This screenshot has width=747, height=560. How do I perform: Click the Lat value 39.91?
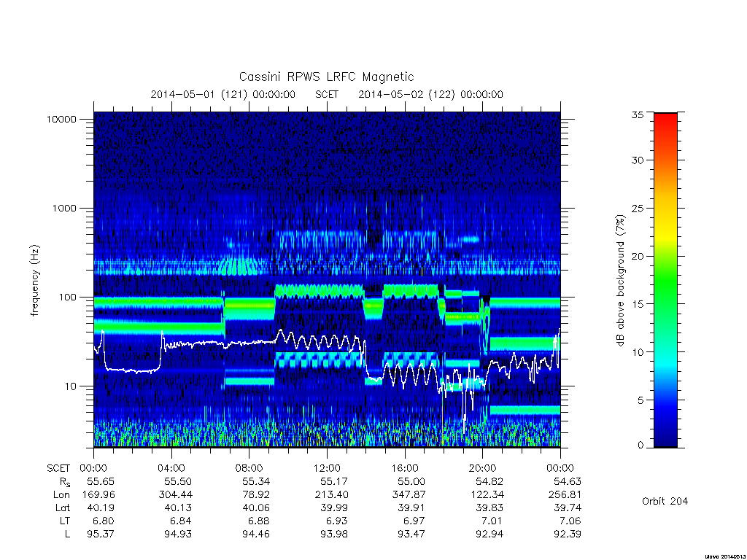[x=411, y=508]
